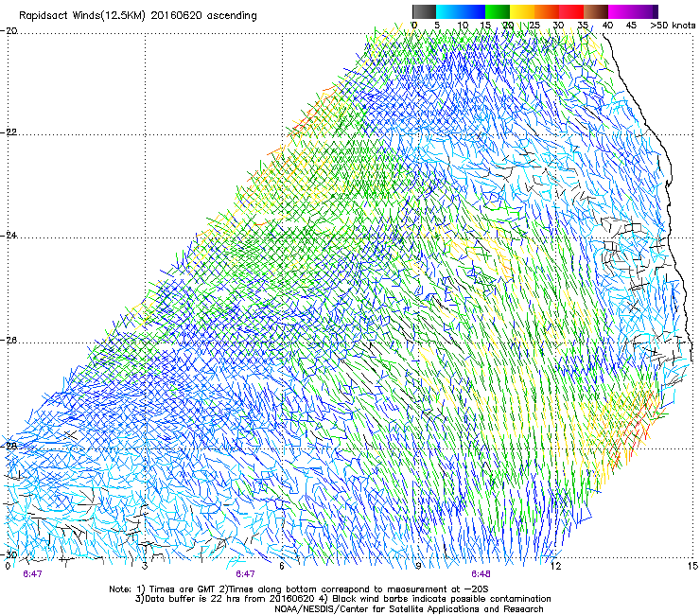Click the '10' knots legend tick label
This screenshot has width=700, height=615.
click(x=463, y=26)
